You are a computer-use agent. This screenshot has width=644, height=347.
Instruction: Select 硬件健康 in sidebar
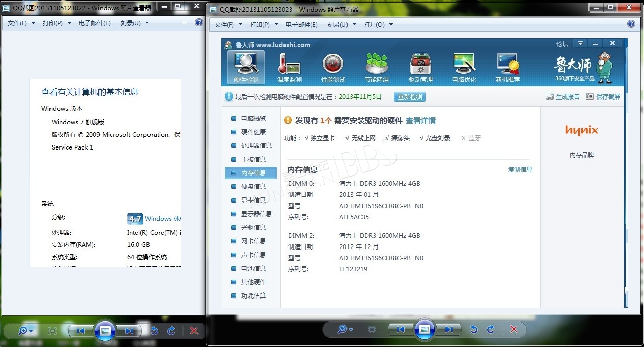pyautogui.click(x=252, y=132)
